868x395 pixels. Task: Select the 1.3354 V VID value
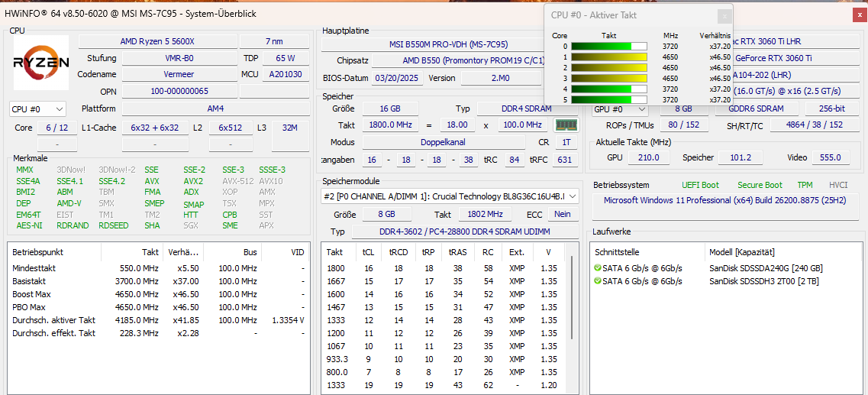289,320
